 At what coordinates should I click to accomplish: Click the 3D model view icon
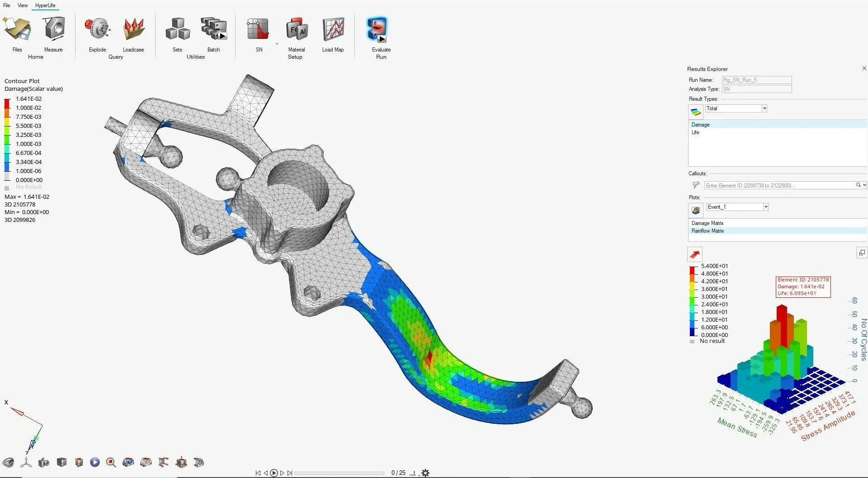click(x=199, y=462)
